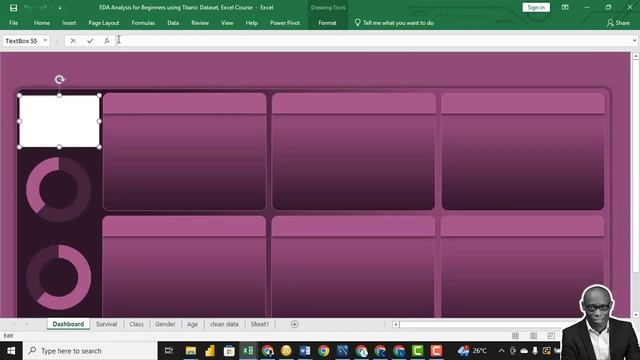Click the Share button
The height and width of the screenshot is (360, 640).
tap(618, 23)
